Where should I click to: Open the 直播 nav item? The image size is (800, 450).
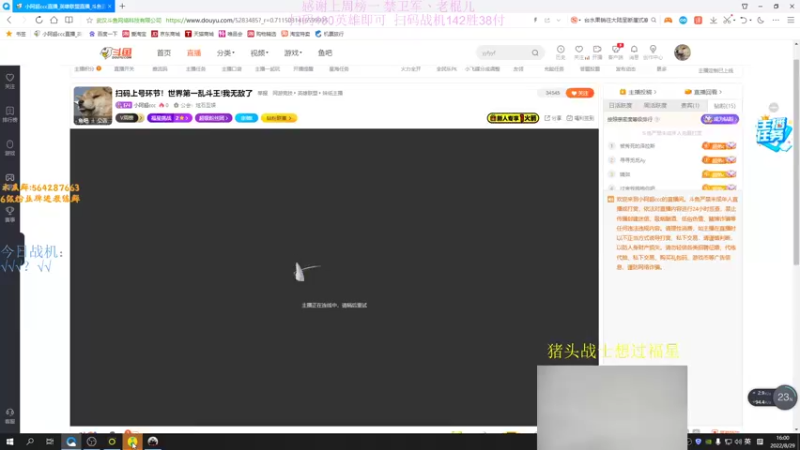(x=194, y=53)
